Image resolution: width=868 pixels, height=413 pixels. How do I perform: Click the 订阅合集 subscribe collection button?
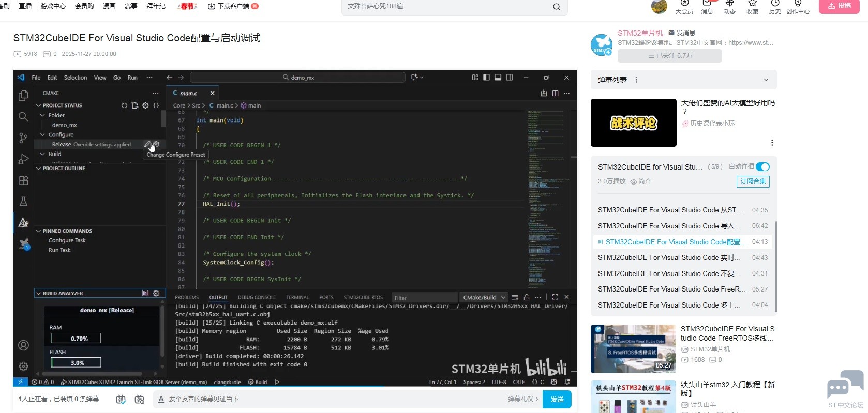pos(753,181)
